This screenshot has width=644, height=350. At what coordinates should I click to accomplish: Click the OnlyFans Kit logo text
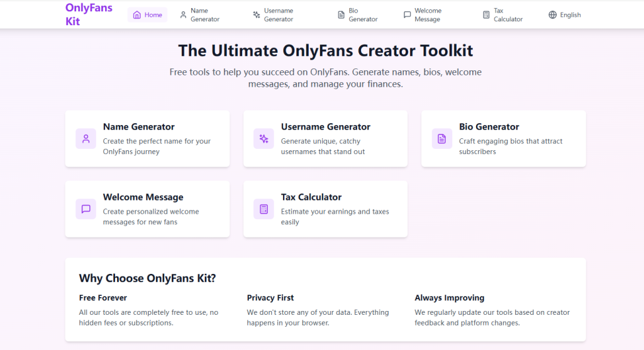click(89, 14)
